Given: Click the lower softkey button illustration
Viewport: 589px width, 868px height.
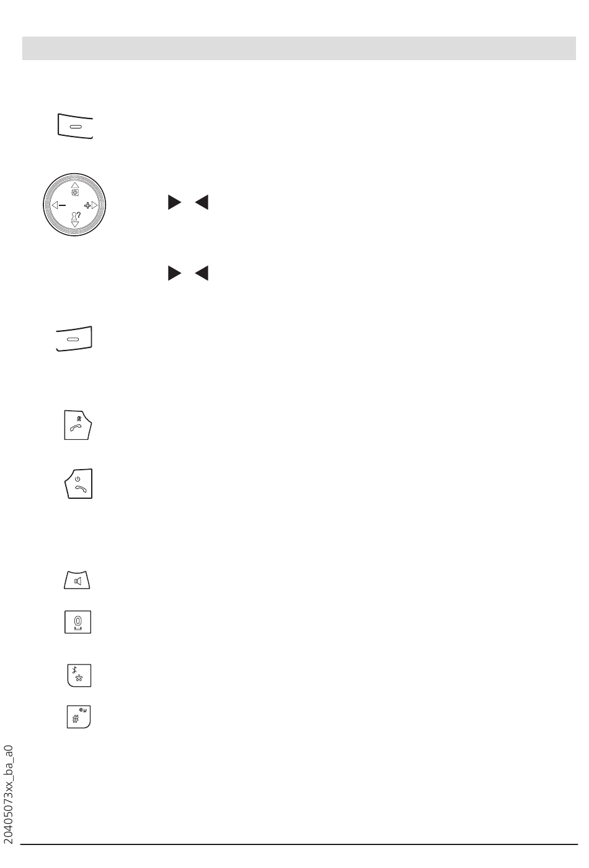Looking at the screenshot, I should [x=74, y=339].
